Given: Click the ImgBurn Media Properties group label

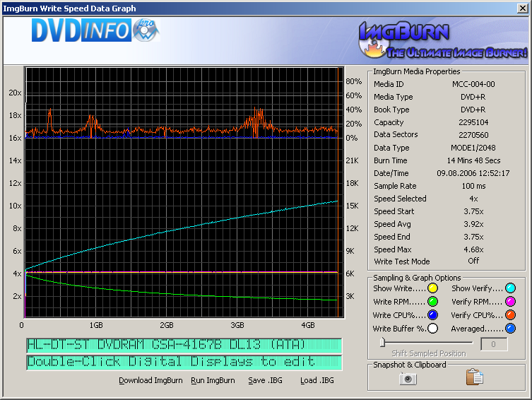Looking at the screenshot, I should coord(417,71).
